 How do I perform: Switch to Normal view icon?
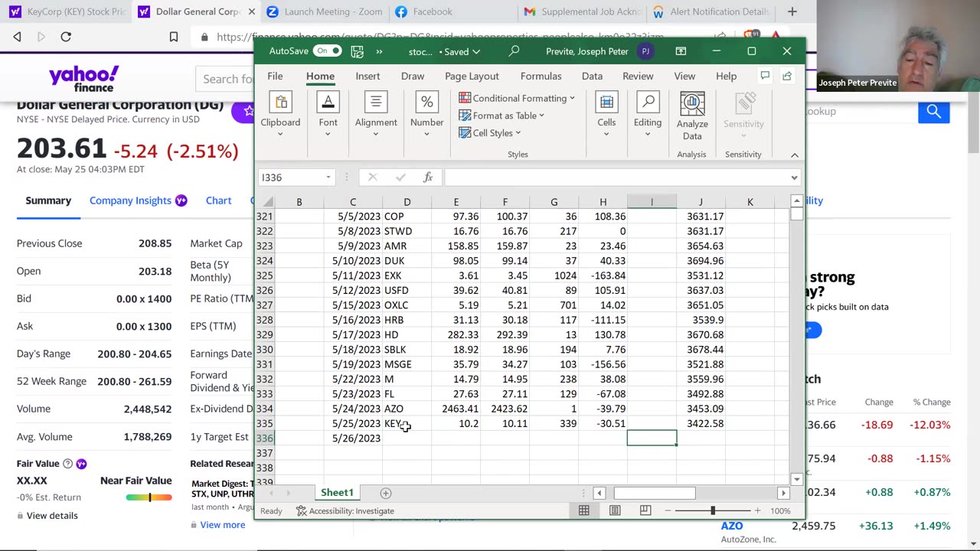coord(584,510)
